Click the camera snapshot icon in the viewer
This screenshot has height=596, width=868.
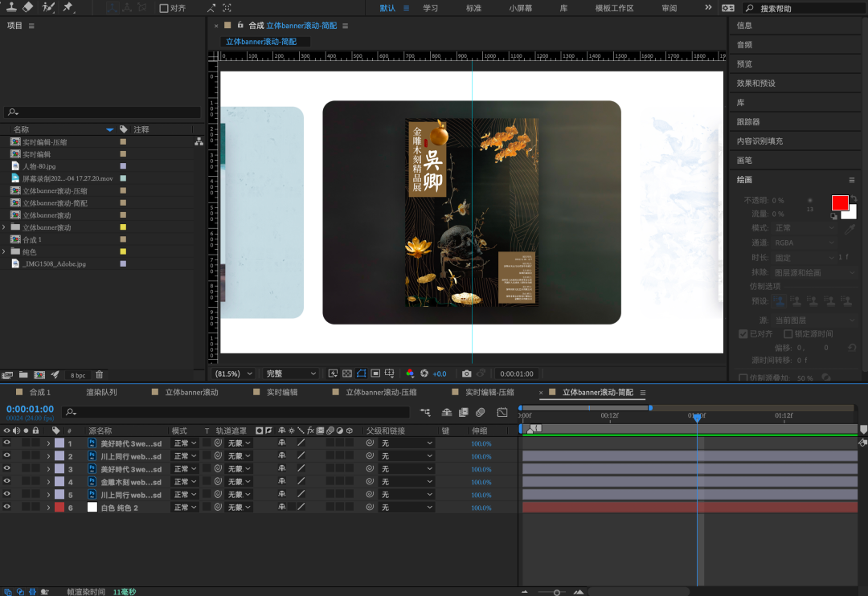466,374
